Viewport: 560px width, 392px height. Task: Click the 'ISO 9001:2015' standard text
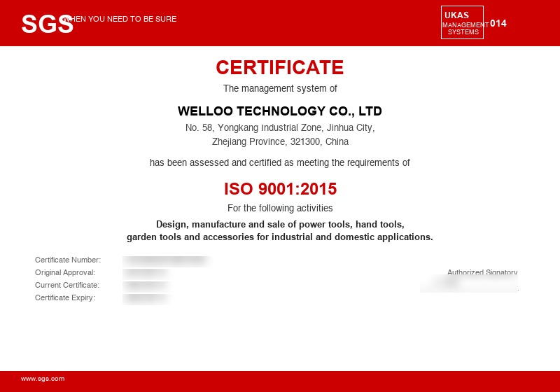coord(281,189)
